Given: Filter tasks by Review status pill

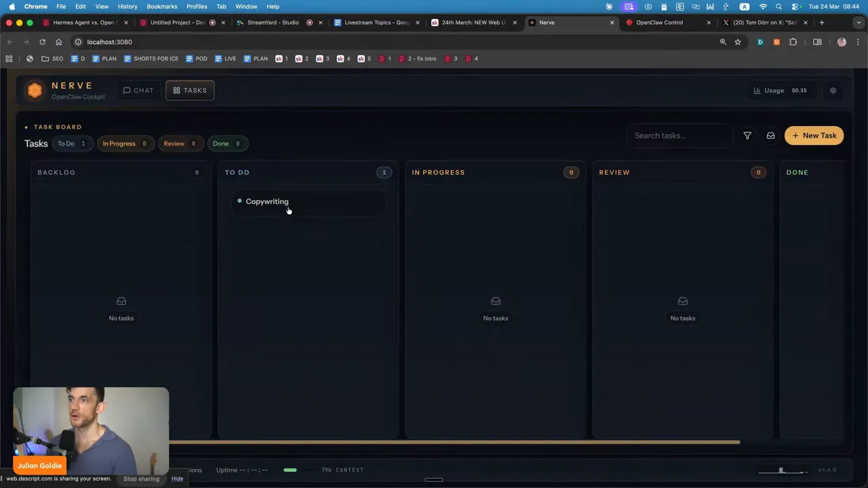Looking at the screenshot, I should coord(180,144).
